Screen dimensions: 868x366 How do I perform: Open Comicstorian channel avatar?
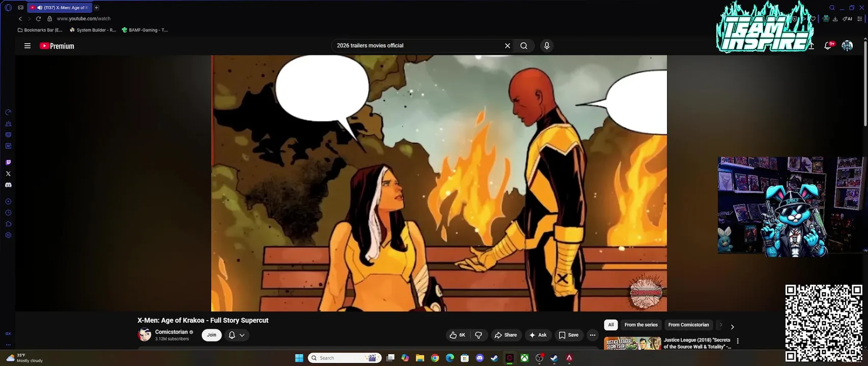(x=145, y=334)
